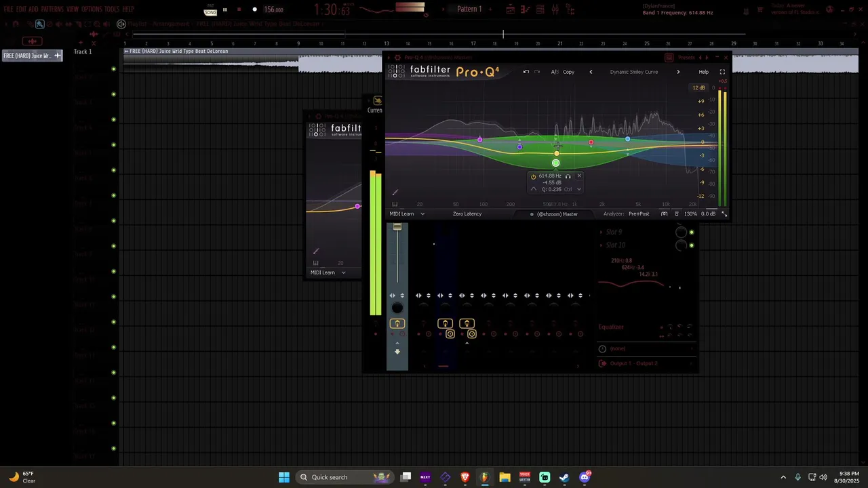Image resolution: width=868 pixels, height=488 pixels.
Task: Toggle the A/B comparison state in Pro-Q
Action: click(x=554, y=72)
